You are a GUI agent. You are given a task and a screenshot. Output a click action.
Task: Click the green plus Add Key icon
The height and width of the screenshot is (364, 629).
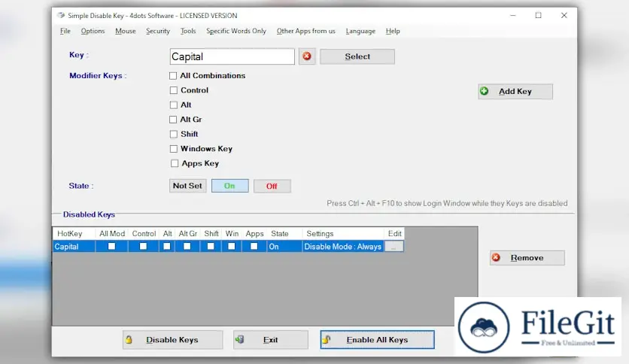pos(485,91)
